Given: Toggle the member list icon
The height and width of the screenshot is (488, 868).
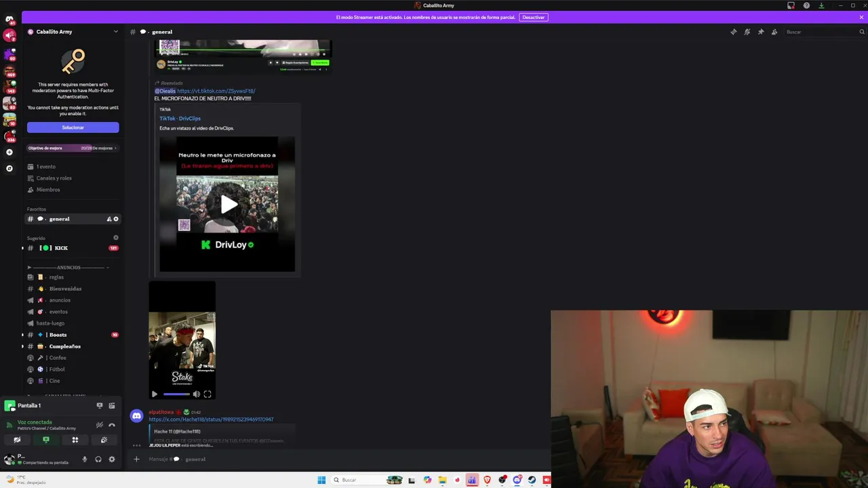Looking at the screenshot, I should (x=774, y=32).
